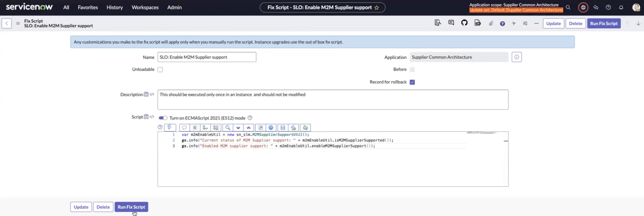Viewport: 644px width, 216px height.
Task: Open the Admin menu
Action: pos(174,7)
